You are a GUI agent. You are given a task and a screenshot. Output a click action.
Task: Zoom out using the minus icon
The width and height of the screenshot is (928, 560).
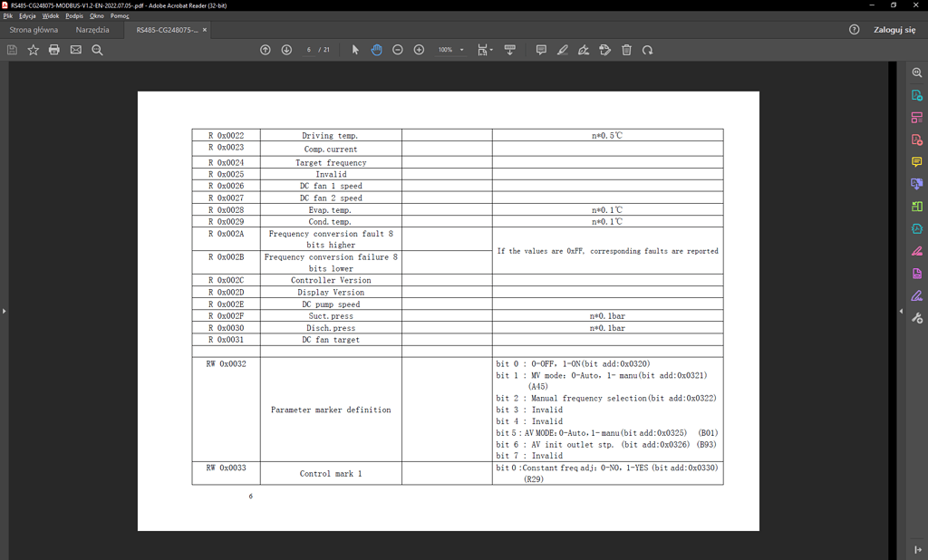pyautogui.click(x=397, y=50)
